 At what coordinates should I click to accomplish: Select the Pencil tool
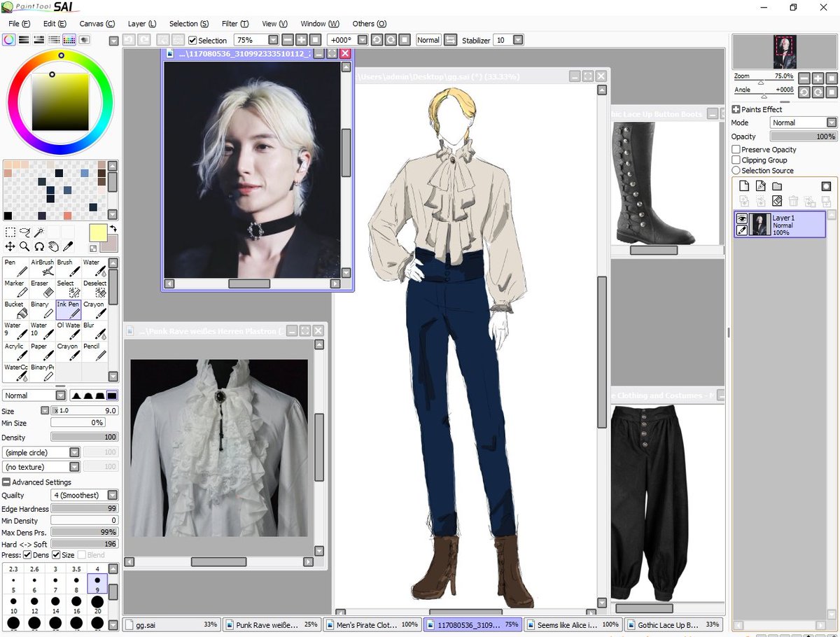[94, 351]
